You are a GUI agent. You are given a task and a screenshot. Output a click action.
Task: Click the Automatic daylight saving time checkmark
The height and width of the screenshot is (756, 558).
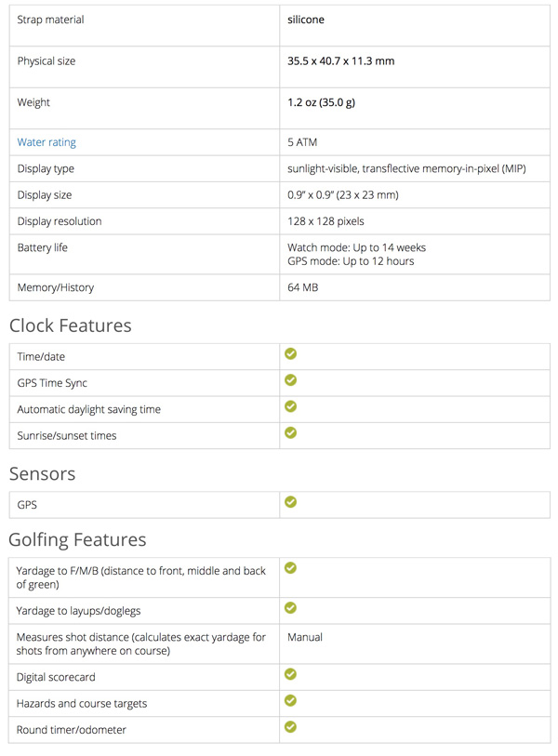pyautogui.click(x=290, y=406)
